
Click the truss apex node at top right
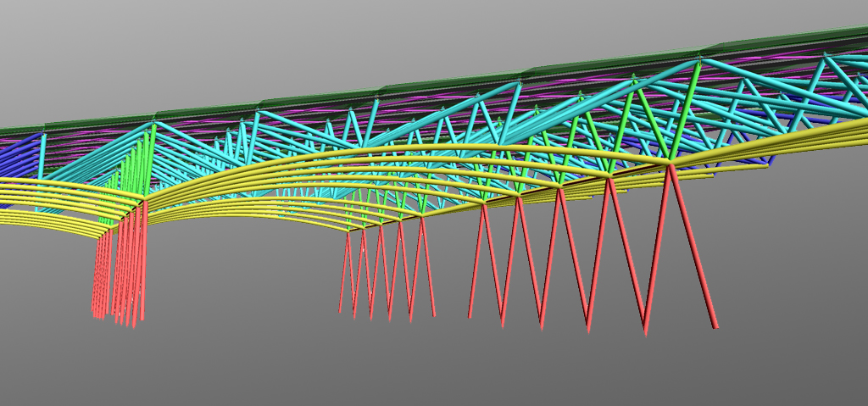[x=699, y=59]
